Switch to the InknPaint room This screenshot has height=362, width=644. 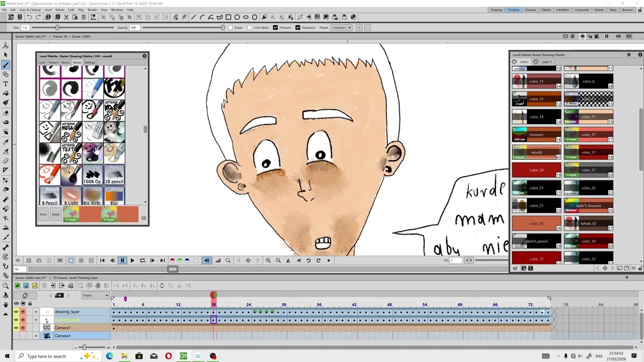point(562,10)
